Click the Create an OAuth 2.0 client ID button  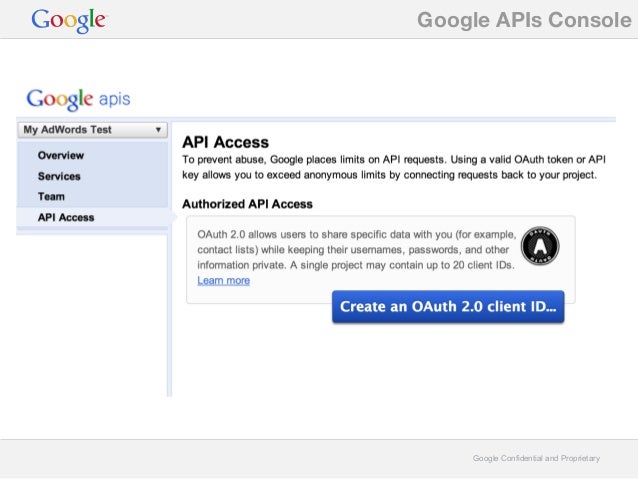tap(448, 307)
